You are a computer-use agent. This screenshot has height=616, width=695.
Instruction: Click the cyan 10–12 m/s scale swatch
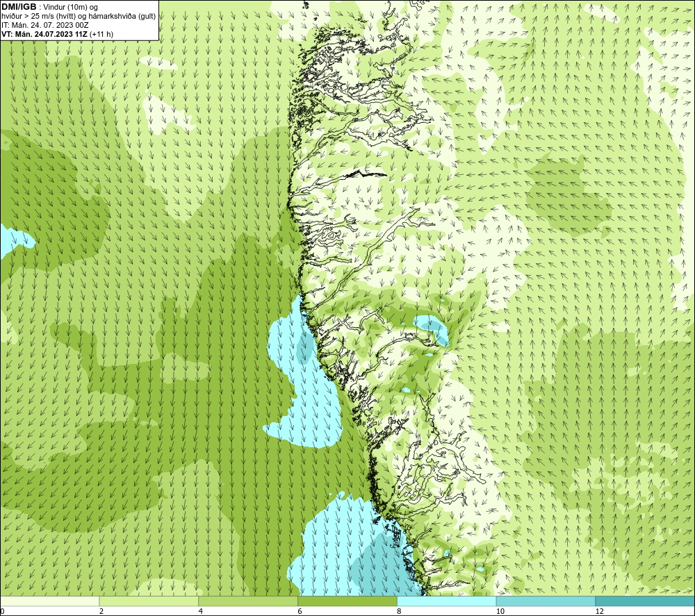tap(546, 601)
